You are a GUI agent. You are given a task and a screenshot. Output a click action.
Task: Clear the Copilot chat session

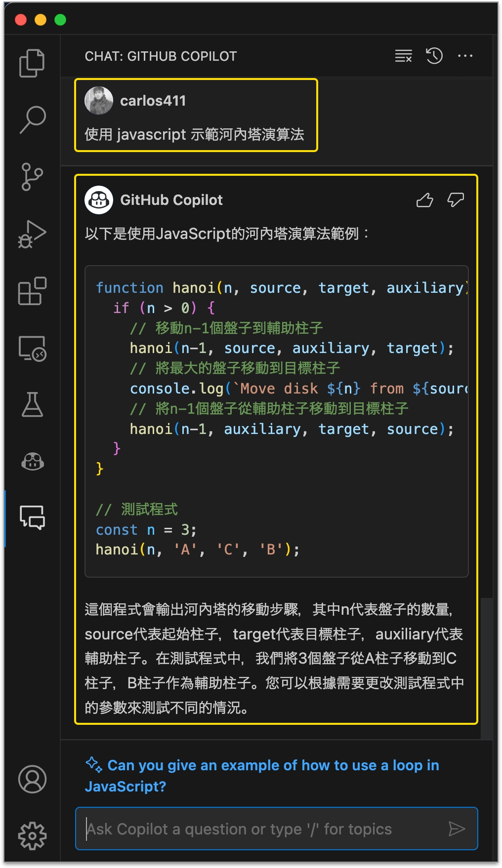click(x=403, y=56)
